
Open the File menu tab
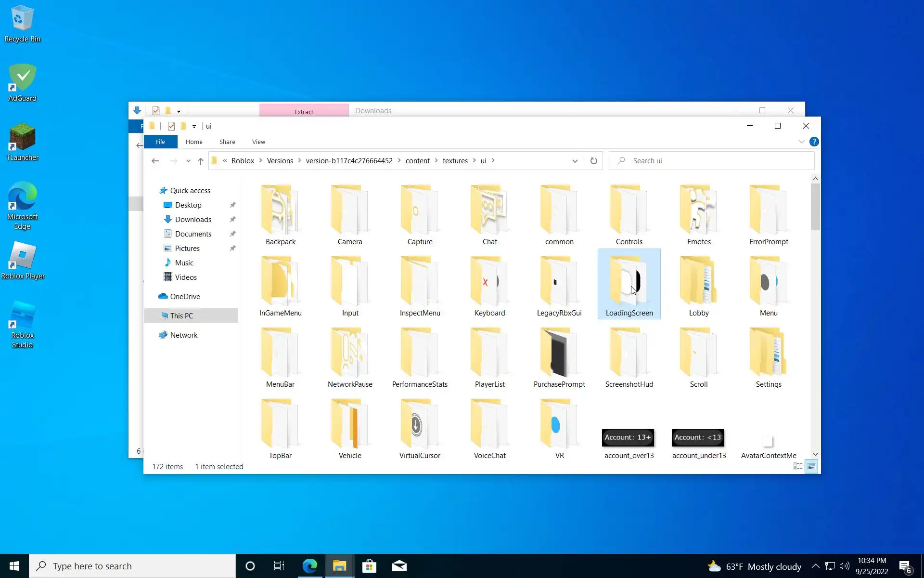pyautogui.click(x=160, y=142)
